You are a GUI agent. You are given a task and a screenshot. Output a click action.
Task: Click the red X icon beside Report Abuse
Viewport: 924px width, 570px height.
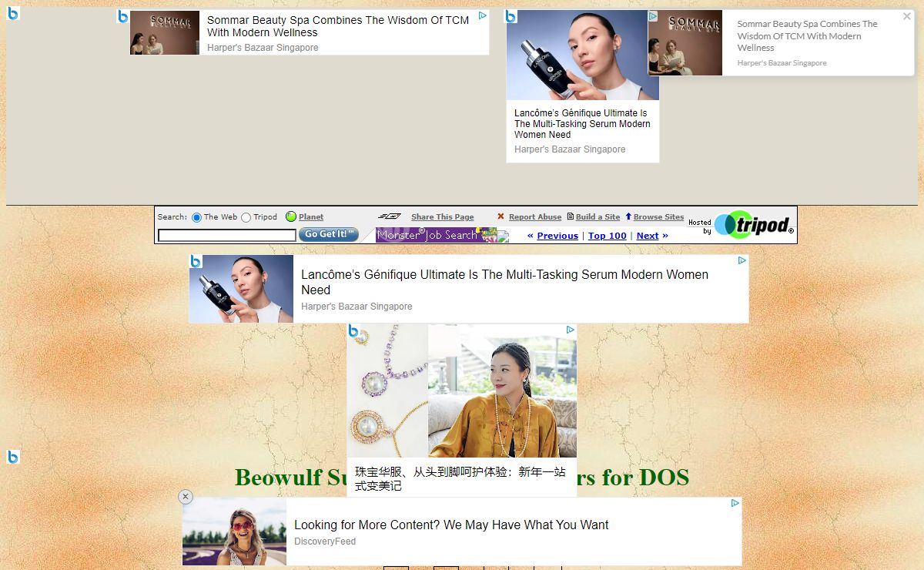coord(500,216)
